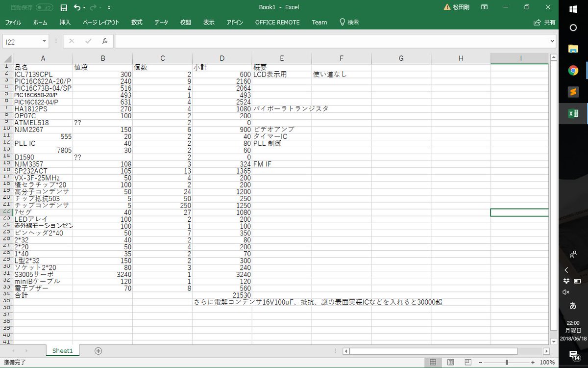The width and height of the screenshot is (588, 368).
Task: Open the アドイン ribbon tab
Action: tap(235, 22)
